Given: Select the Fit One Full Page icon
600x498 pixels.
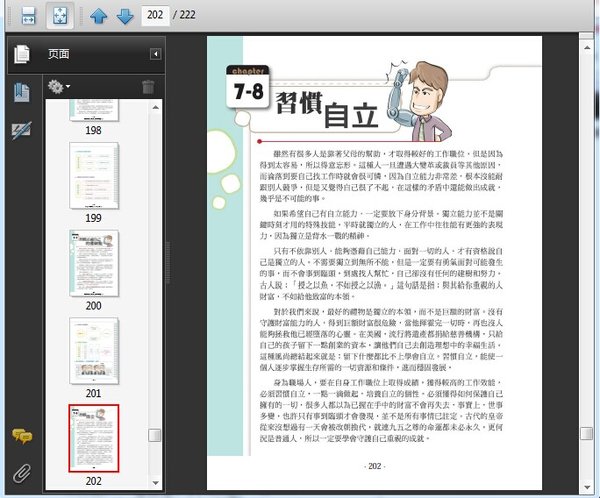Looking at the screenshot, I should click(x=59, y=15).
